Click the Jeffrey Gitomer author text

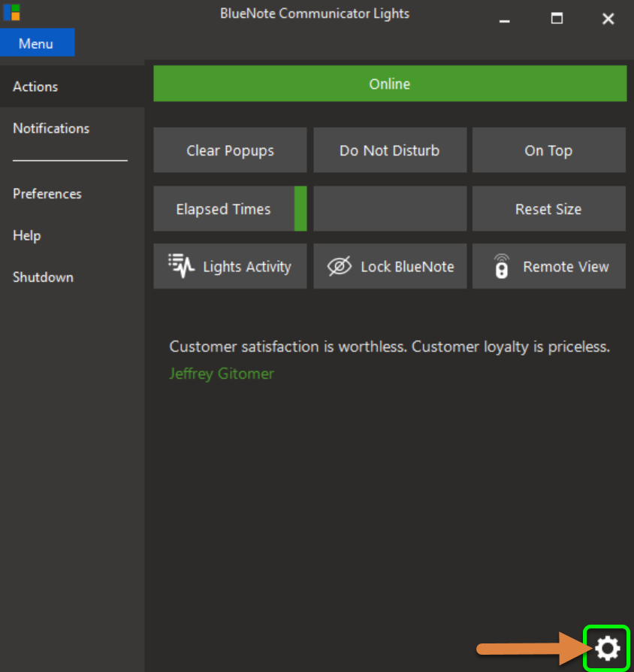coord(222,374)
